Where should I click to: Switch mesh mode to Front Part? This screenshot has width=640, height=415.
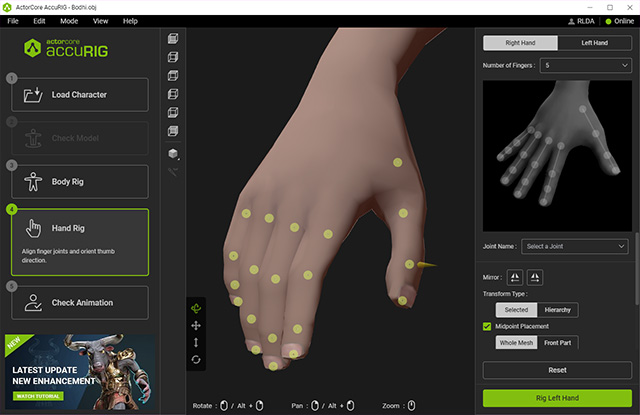pyautogui.click(x=560, y=343)
